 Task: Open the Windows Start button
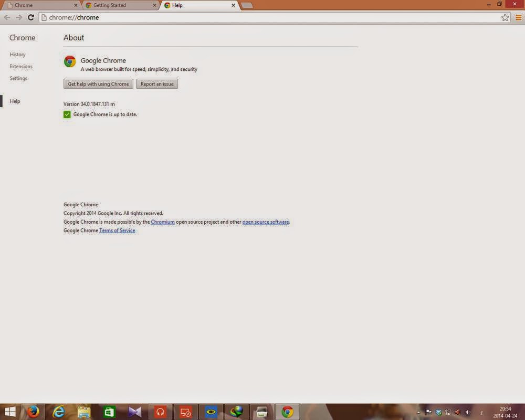(10, 412)
